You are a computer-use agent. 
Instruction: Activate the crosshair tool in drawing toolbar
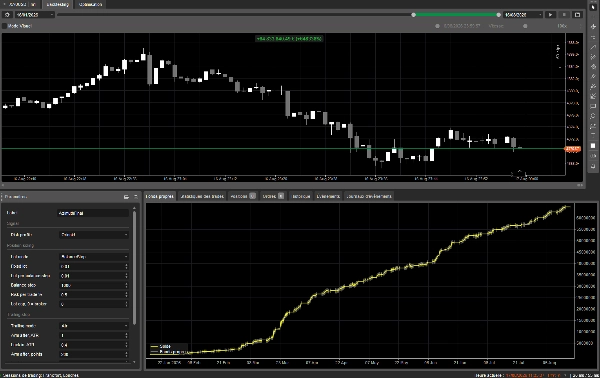(593, 26)
